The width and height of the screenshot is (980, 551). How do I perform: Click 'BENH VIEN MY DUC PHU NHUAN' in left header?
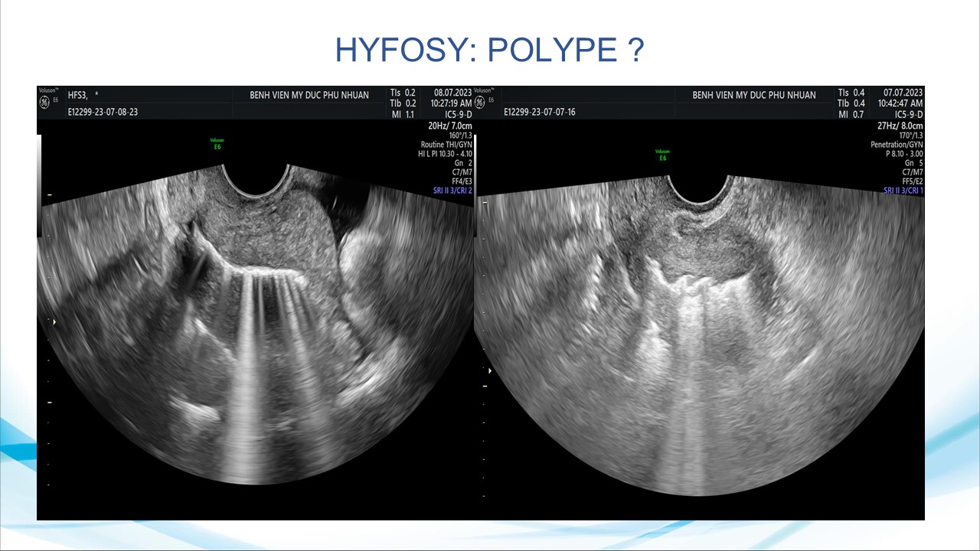tap(309, 96)
